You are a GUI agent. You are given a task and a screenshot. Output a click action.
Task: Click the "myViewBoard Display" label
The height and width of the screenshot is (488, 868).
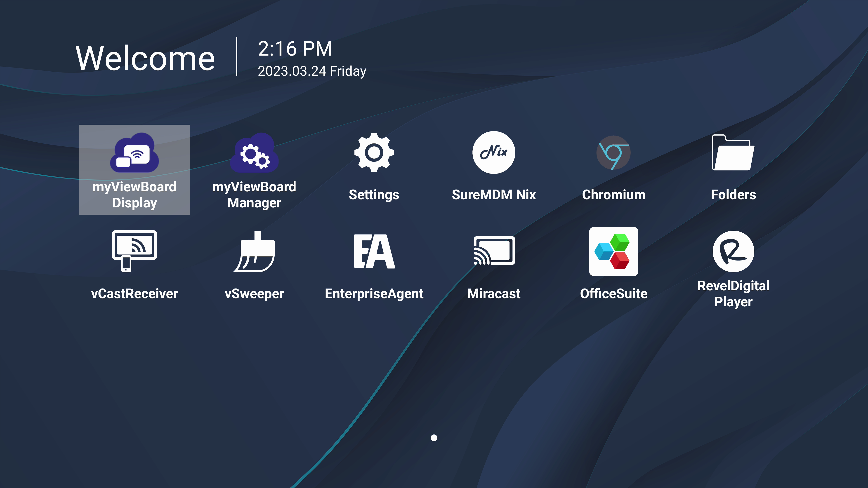pos(134,195)
